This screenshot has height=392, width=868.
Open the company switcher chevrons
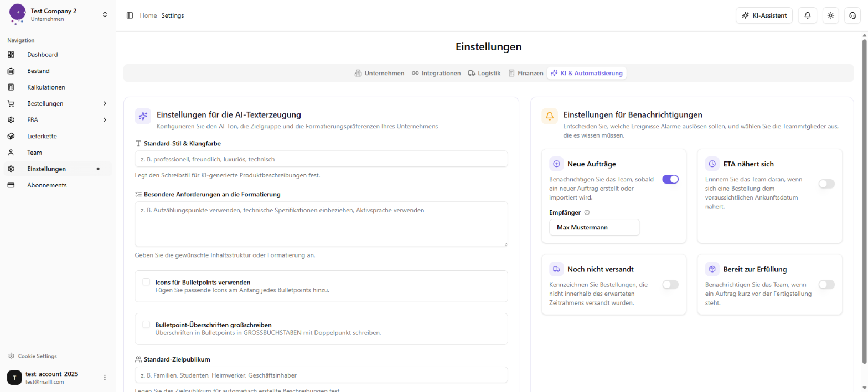pos(105,14)
